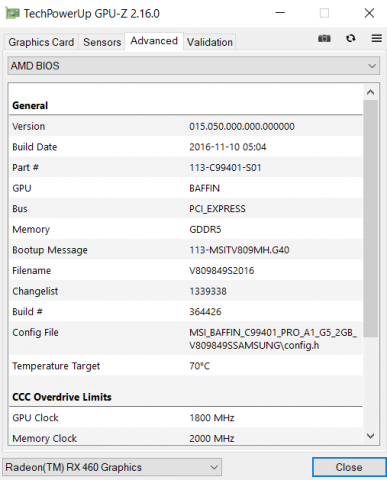Go to the Validation tab

(x=210, y=42)
